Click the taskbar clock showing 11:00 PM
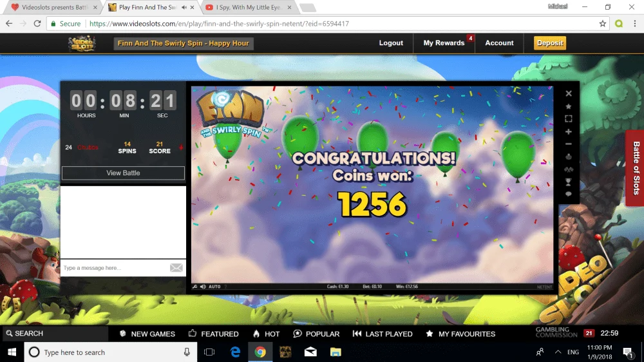Image resolution: width=644 pixels, height=362 pixels. pyautogui.click(x=600, y=352)
